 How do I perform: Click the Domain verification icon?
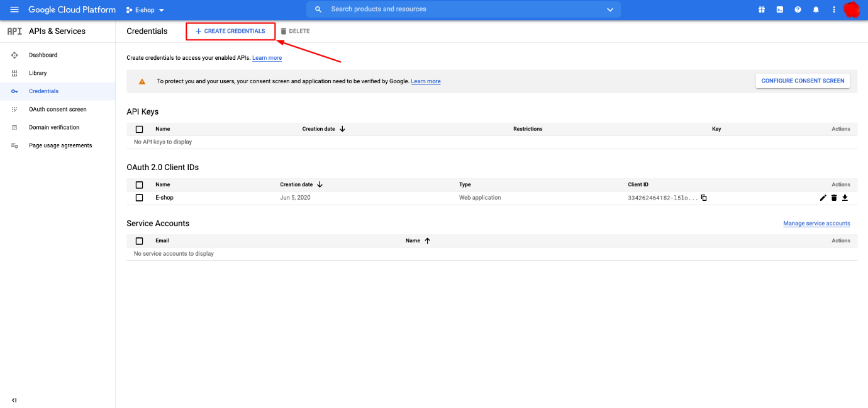pyautogui.click(x=14, y=127)
